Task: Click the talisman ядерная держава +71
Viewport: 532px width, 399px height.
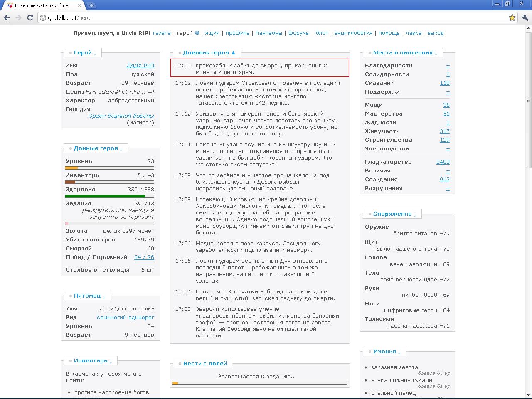Action: coord(419,326)
